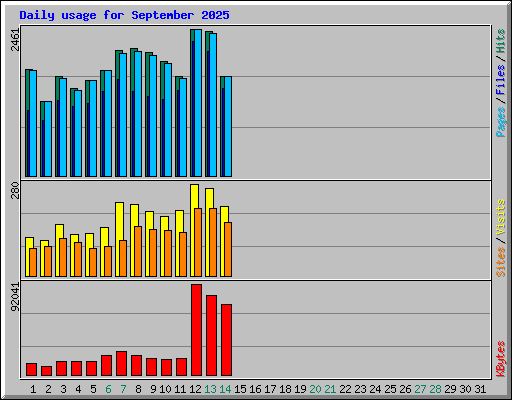Viewport: 512px width, 400px height.
Task: Click the yellow Visits bar for day 7
Action: pyautogui.click(x=119, y=221)
